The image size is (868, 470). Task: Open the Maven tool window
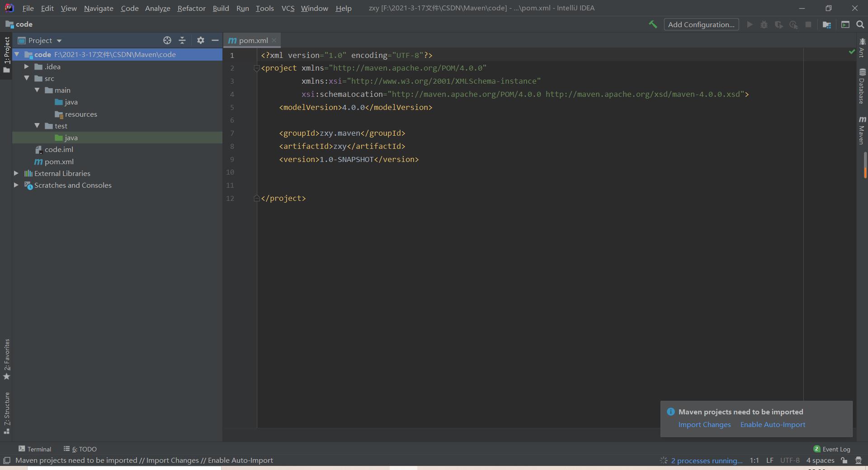pos(862,130)
